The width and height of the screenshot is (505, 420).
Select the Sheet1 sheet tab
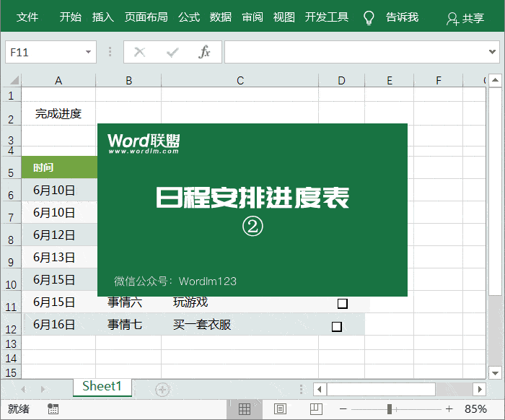click(x=102, y=386)
